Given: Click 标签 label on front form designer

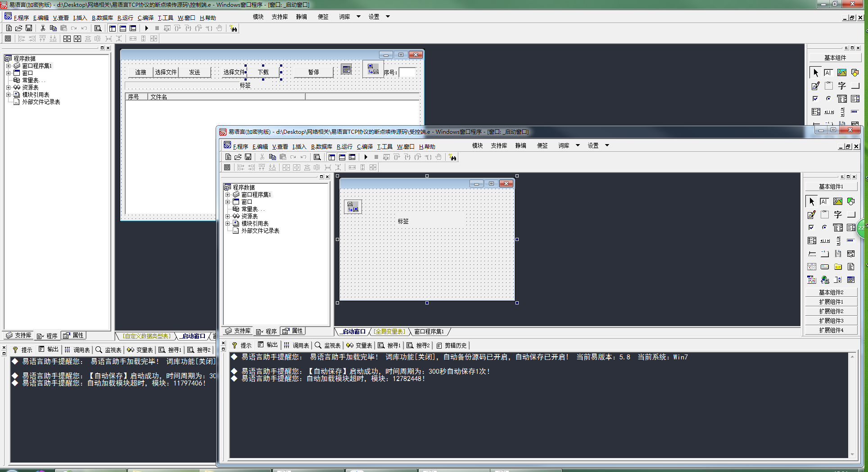Looking at the screenshot, I should coord(403,222).
